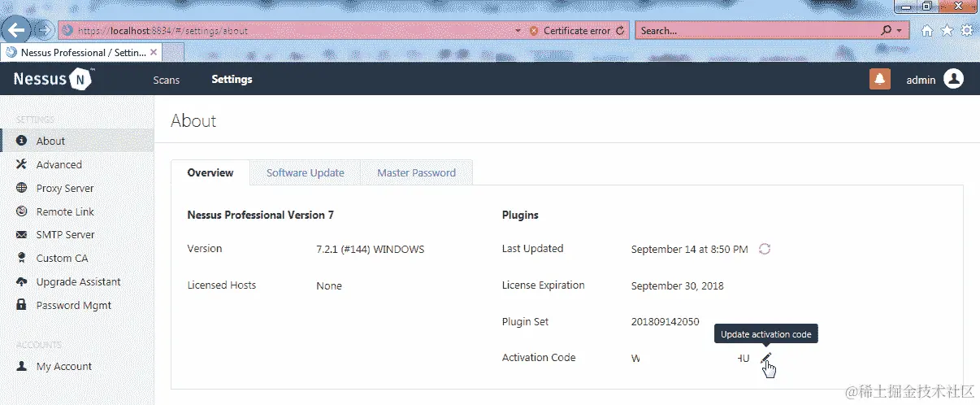This screenshot has height=405, width=980.
Task: Switch to the Master Password tab
Action: tap(416, 172)
